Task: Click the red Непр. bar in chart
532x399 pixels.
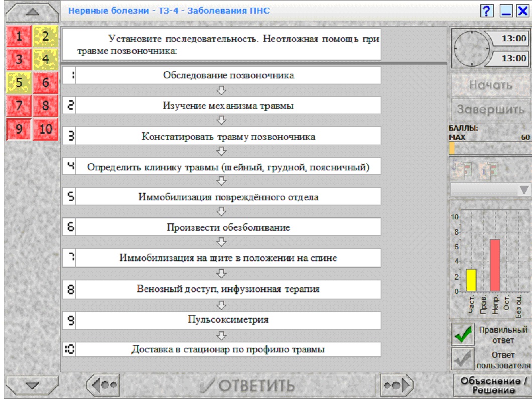Action: (495, 265)
